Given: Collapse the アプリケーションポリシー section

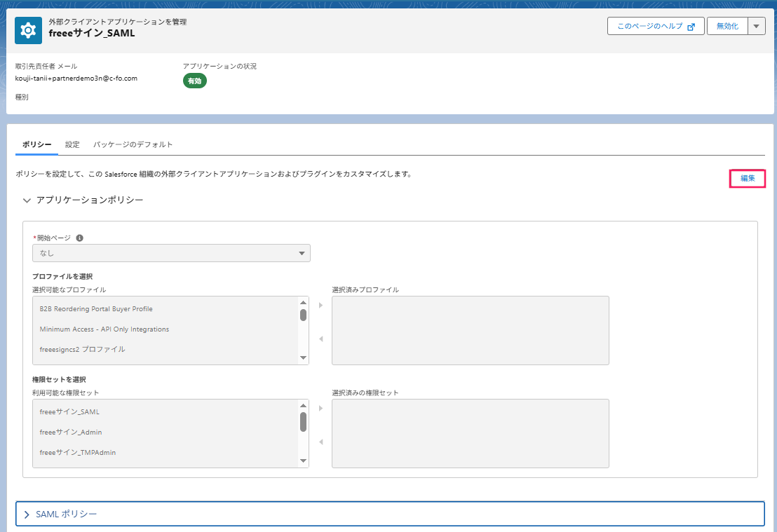Looking at the screenshot, I should pyautogui.click(x=27, y=200).
